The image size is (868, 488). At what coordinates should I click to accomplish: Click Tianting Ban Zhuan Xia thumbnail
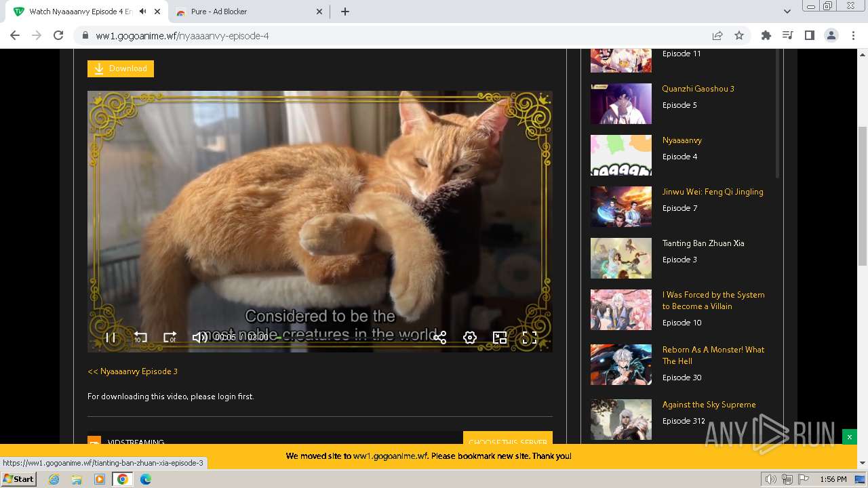[x=620, y=258]
